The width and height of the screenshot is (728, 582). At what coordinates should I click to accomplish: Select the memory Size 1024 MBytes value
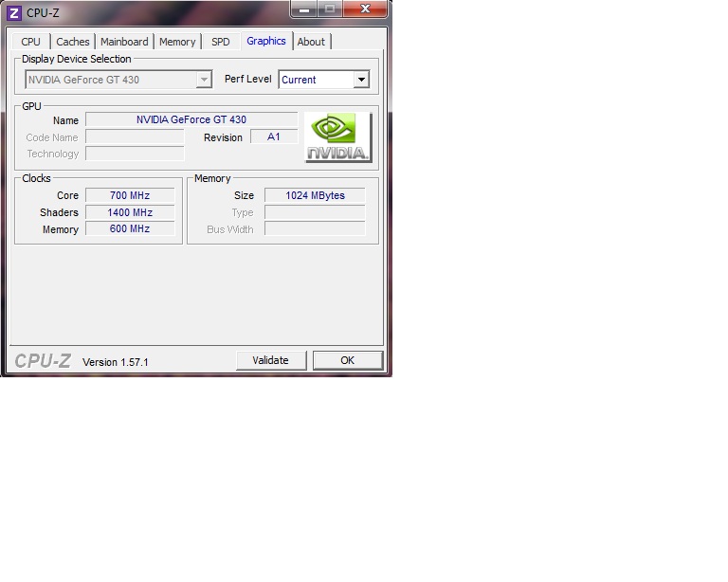tap(315, 195)
